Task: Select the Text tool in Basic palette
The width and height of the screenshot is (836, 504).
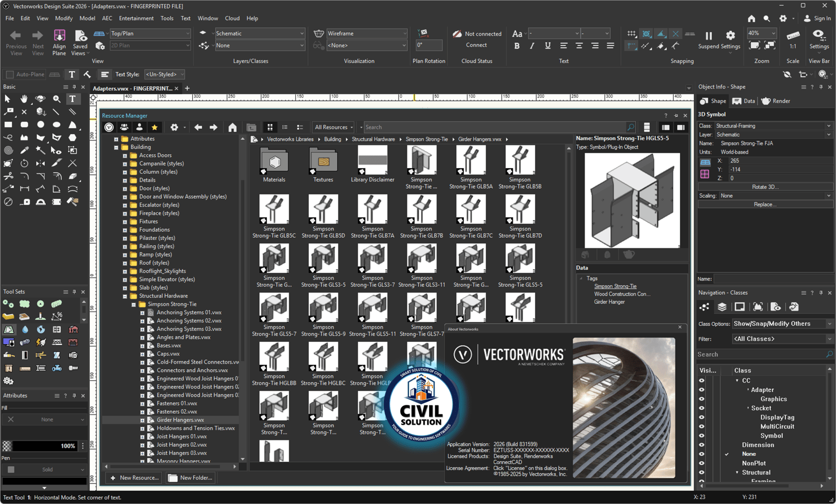Action: pos(72,99)
